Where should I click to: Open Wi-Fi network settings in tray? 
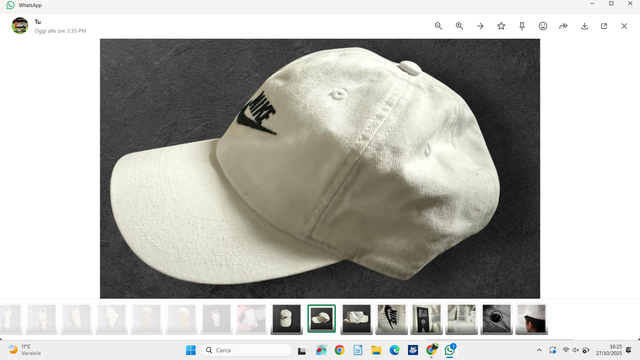click(566, 350)
